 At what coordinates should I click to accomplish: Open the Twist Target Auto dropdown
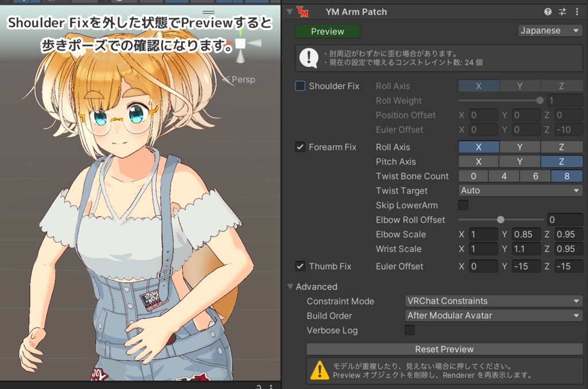click(x=520, y=190)
